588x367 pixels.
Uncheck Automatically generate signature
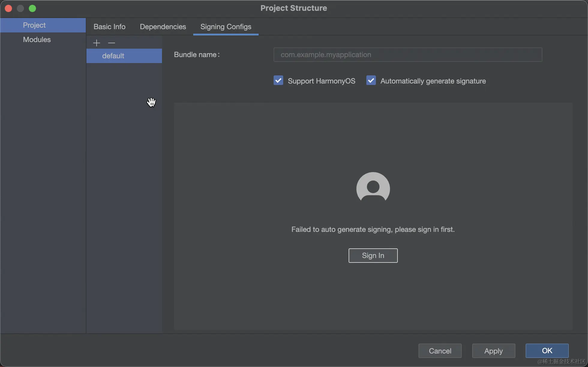click(x=371, y=80)
